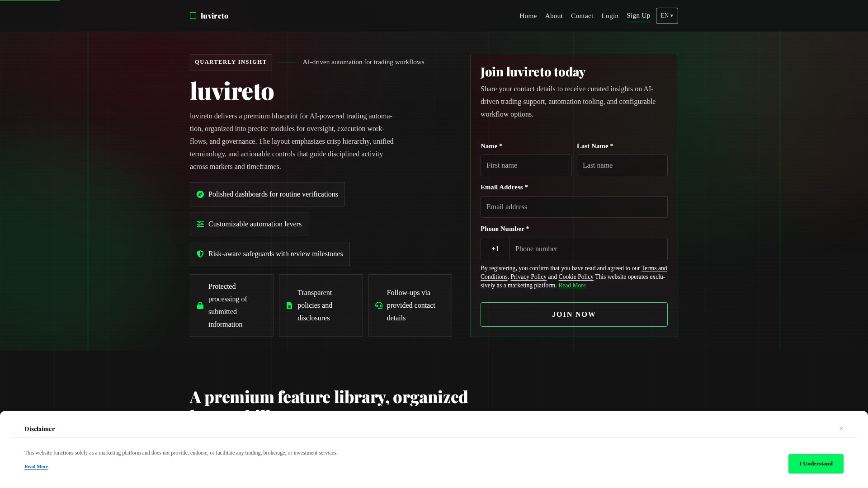Screen dimensions: 868x488
Task: Click Read More in the disclaimer banner
Action: (x=36, y=466)
